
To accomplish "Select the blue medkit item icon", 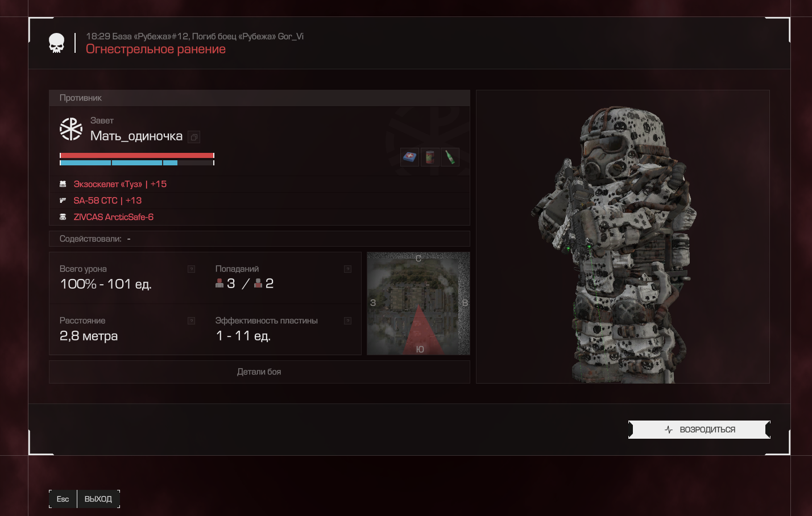I will coord(409,157).
